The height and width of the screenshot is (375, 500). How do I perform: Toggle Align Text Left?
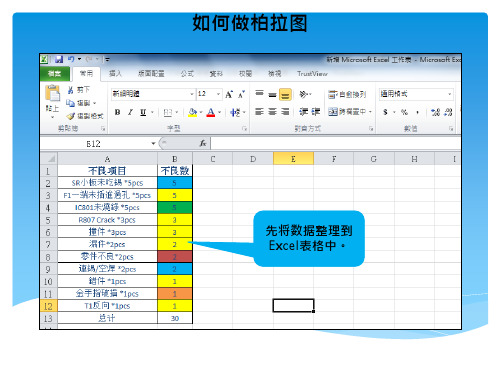(x=259, y=112)
